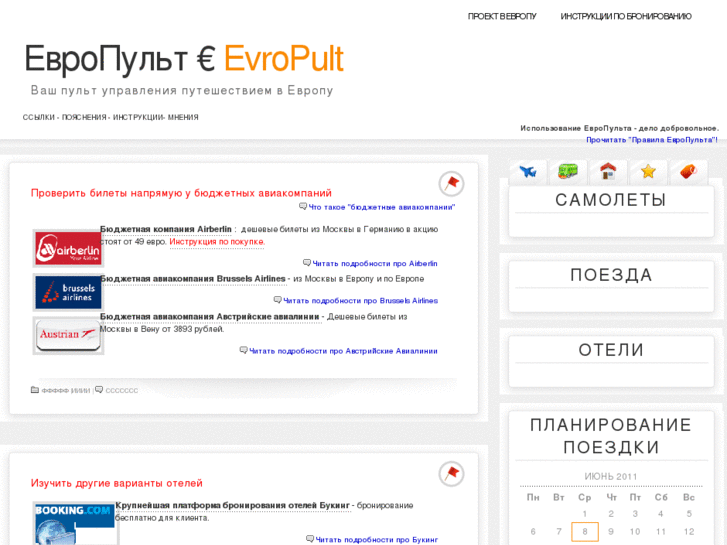Screen dimensions: 727x545
Task: Open ИНСТРУКЦИИ ПО БРОНИРОВАНИЮ menu item
Action: click(626, 16)
